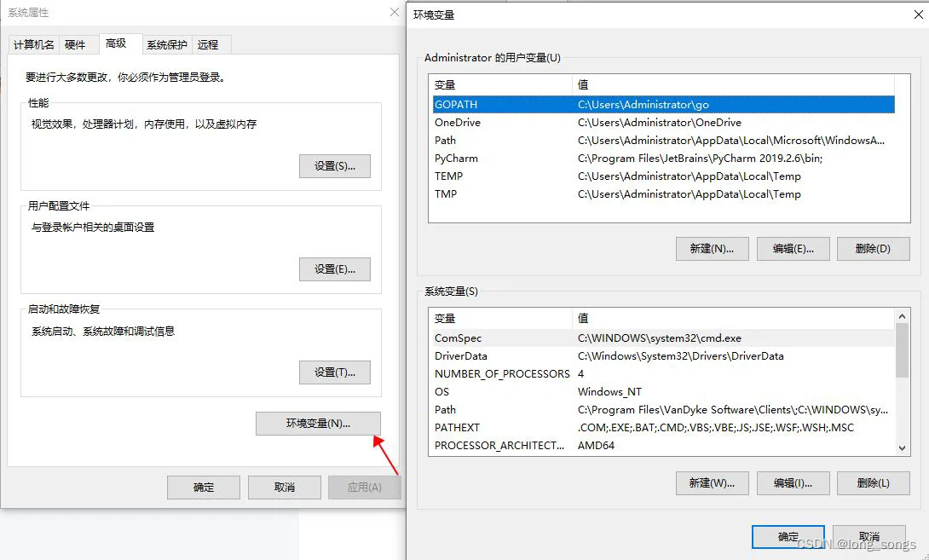Select the DriverData system variable row
929x560 pixels.
pos(664,355)
